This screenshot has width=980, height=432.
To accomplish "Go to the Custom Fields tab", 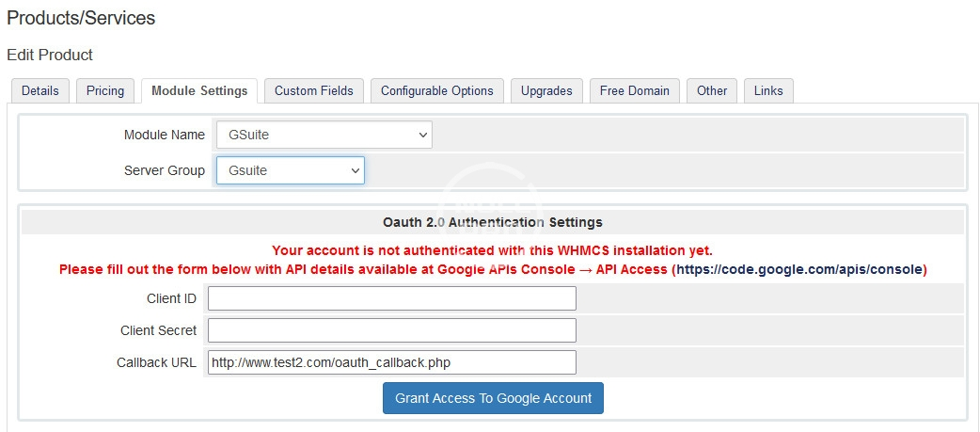I will [314, 90].
